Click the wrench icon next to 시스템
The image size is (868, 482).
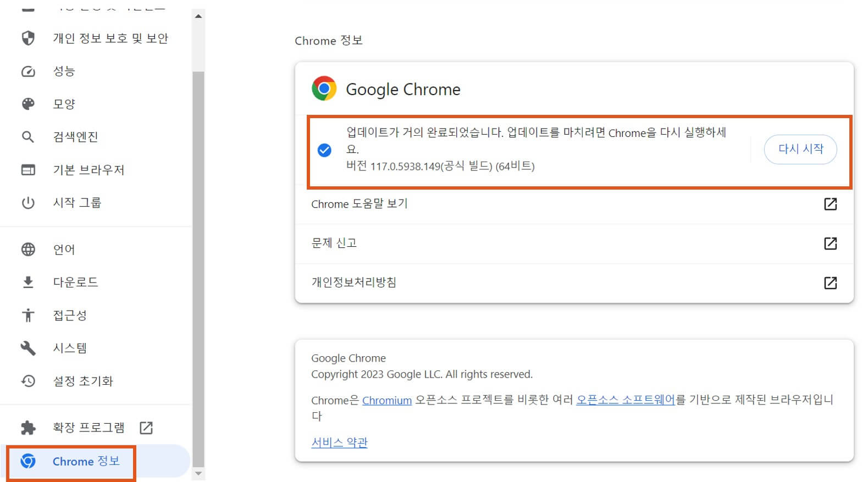click(28, 348)
